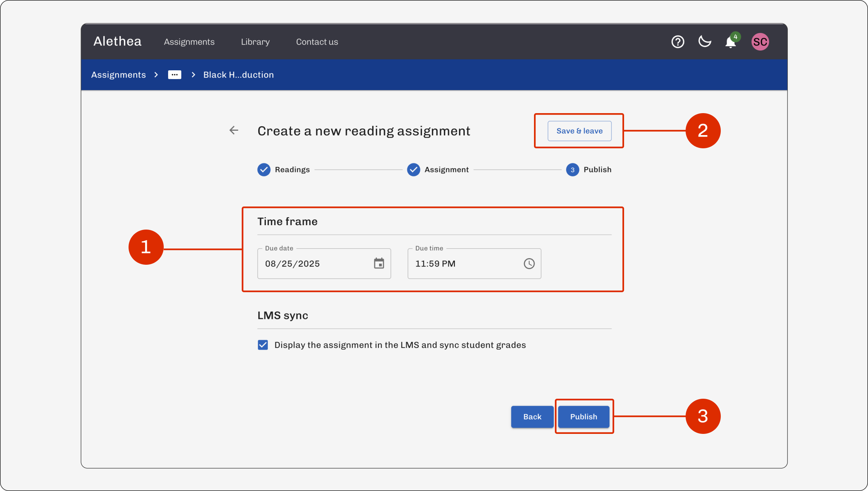Click the Due date field 08/25/2025
This screenshot has height=491, width=868.
324,264
